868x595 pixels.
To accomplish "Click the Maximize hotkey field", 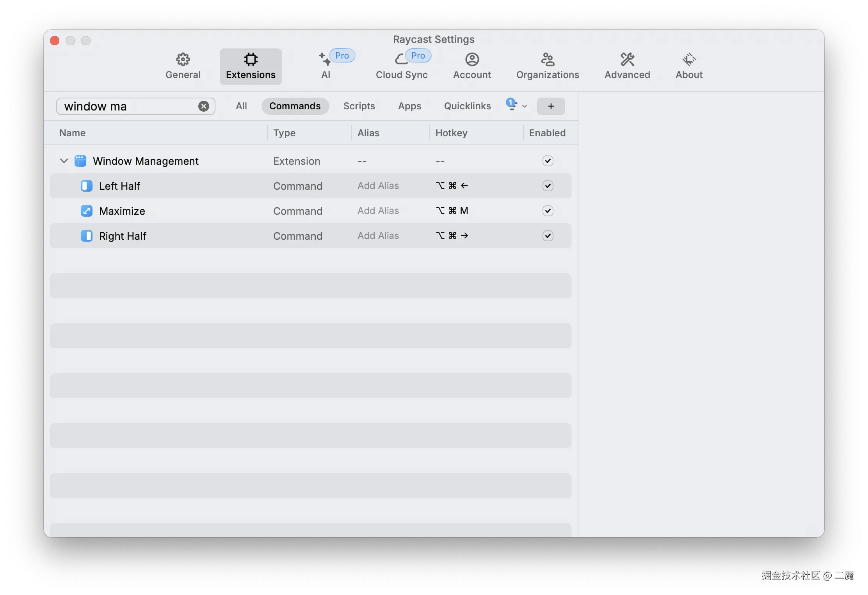I will tap(452, 211).
